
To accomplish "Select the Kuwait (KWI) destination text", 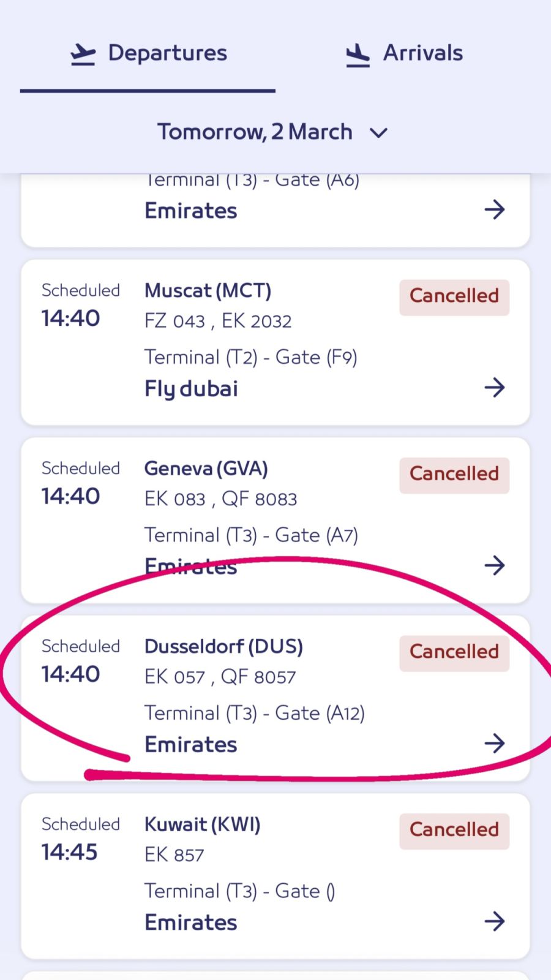I will [202, 824].
